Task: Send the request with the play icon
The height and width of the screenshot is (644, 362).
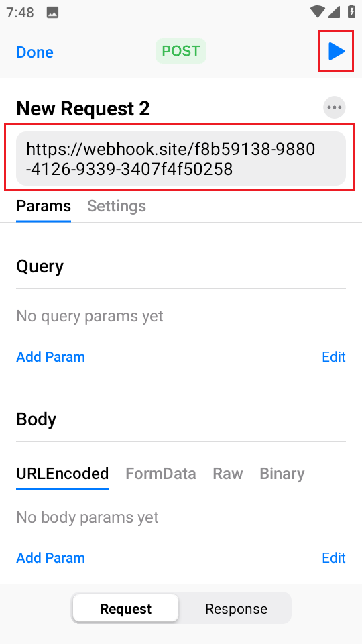Action: [x=336, y=52]
